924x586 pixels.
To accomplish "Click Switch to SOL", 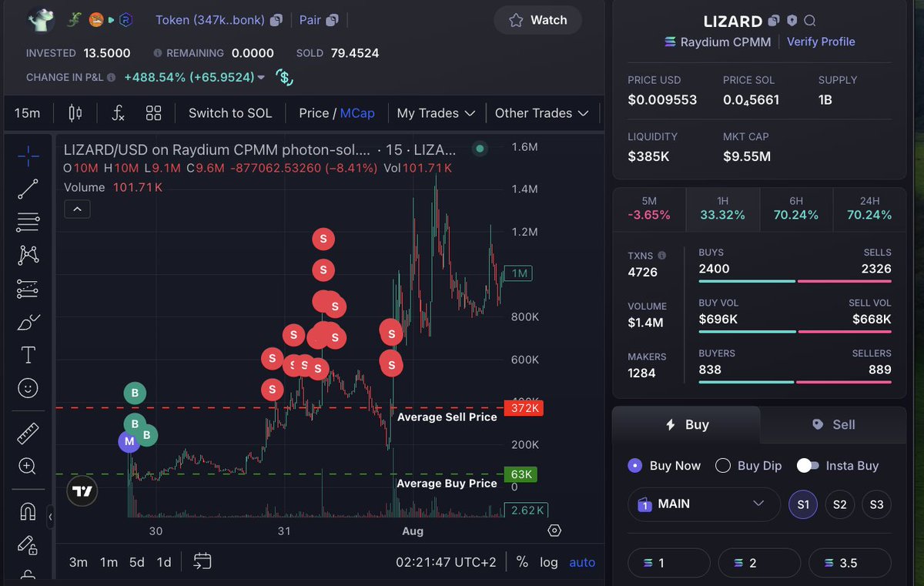I will pos(230,113).
